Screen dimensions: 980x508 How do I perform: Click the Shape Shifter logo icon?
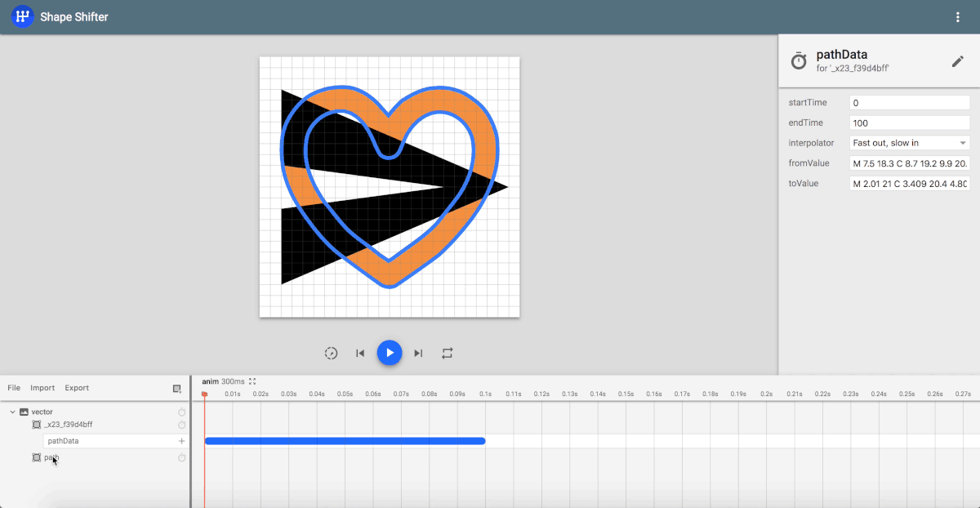click(x=22, y=17)
